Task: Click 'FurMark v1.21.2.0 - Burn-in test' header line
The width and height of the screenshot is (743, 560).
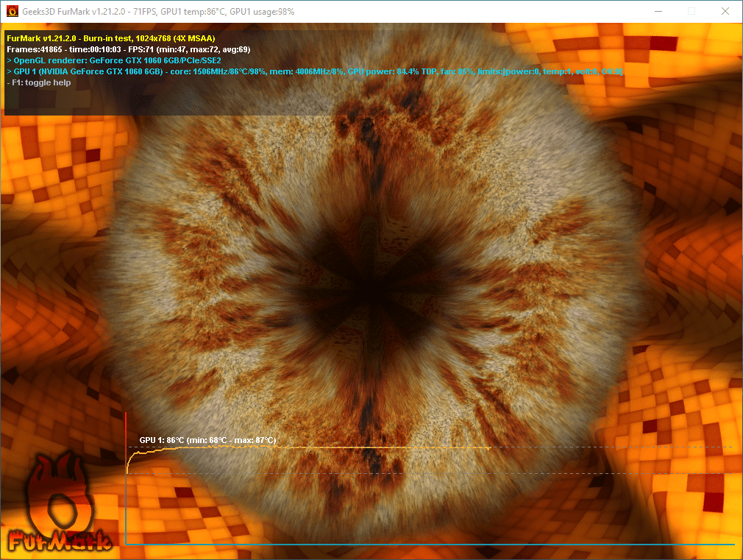Action: coord(111,38)
